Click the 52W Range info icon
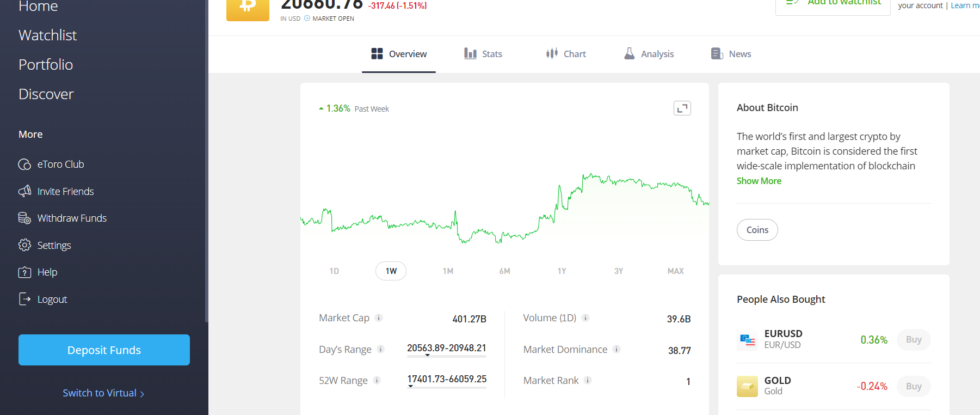 (377, 380)
